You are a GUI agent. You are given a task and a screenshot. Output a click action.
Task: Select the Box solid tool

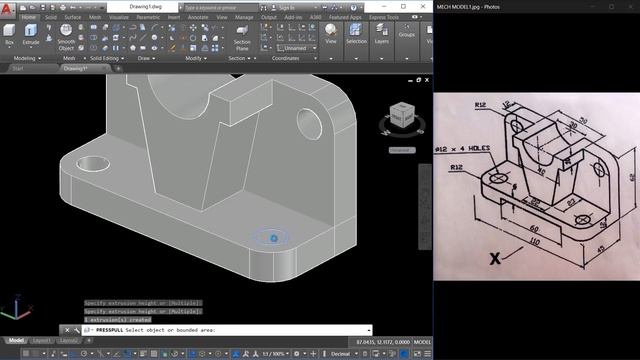(x=9, y=34)
